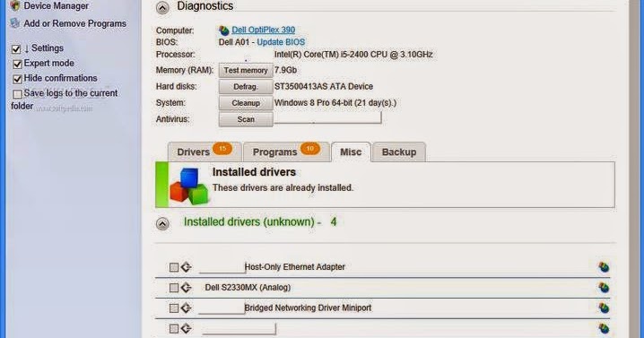Switch to the Programs tab

tap(286, 152)
